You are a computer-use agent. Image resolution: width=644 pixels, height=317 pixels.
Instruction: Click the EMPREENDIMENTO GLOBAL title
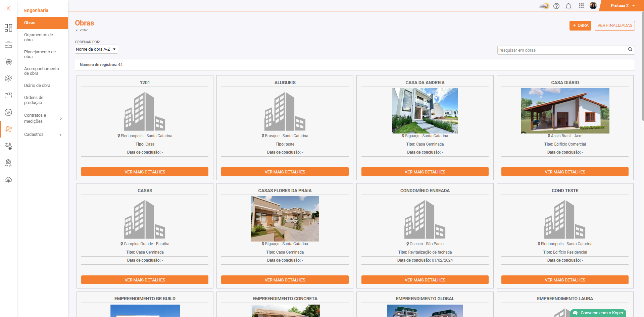pyautogui.click(x=425, y=299)
